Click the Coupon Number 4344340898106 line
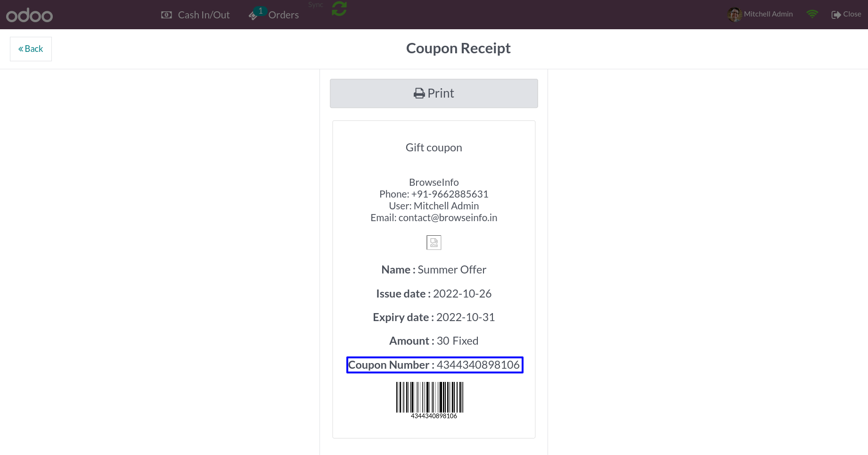 coord(434,365)
